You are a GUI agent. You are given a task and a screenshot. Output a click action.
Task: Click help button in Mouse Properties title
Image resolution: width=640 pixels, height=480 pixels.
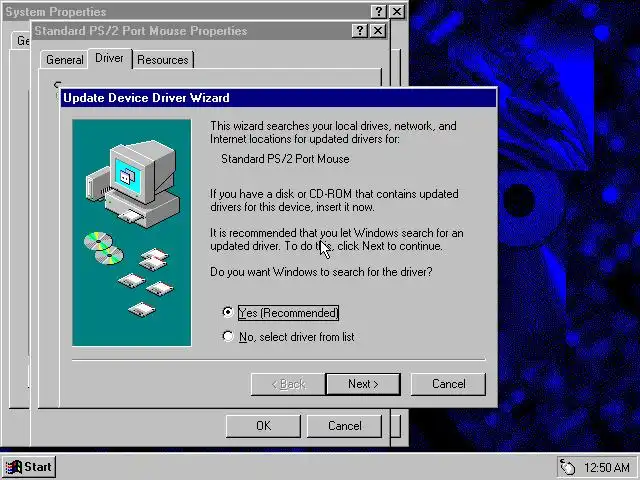pyautogui.click(x=360, y=31)
